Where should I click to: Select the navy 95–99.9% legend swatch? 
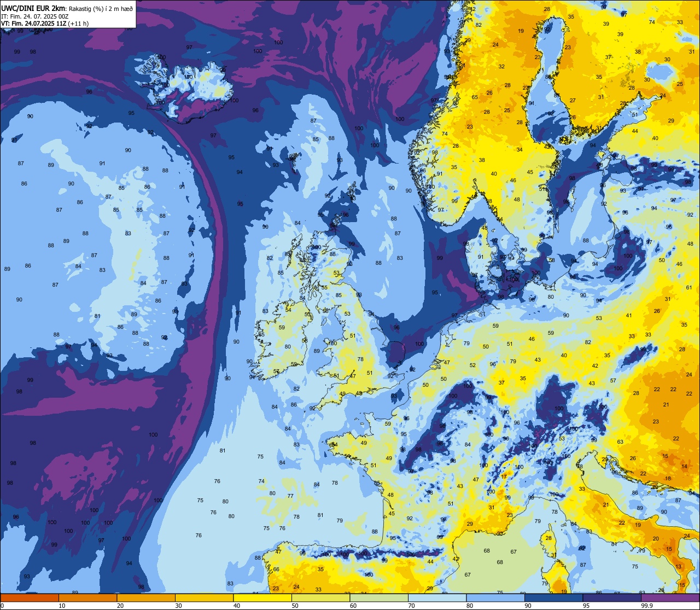click(x=612, y=597)
